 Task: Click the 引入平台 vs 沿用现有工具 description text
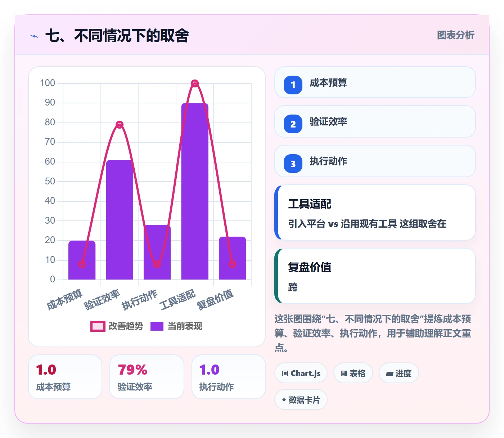(367, 224)
